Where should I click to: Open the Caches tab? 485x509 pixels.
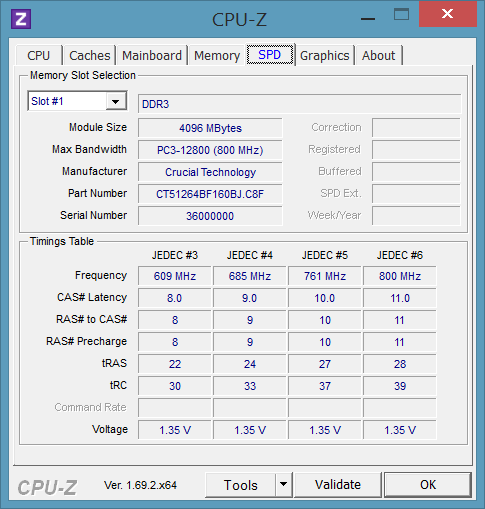(x=90, y=55)
